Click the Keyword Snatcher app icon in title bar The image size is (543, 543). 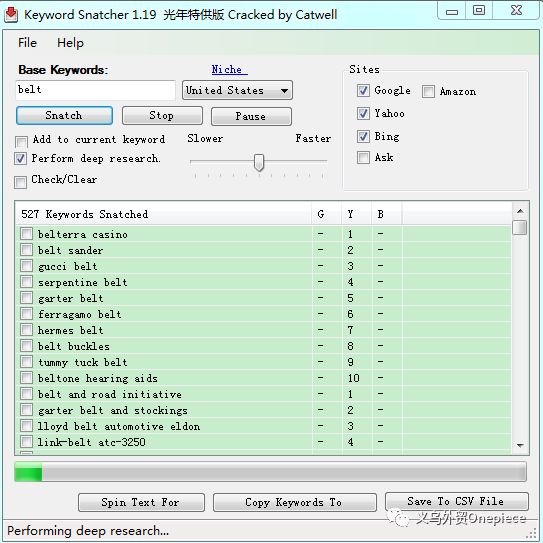pyautogui.click(x=11, y=14)
